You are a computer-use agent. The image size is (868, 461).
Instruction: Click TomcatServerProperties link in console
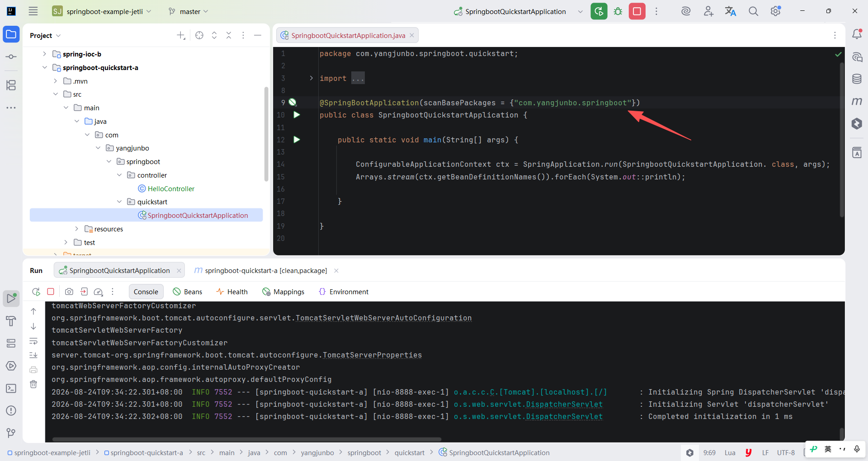pos(372,355)
